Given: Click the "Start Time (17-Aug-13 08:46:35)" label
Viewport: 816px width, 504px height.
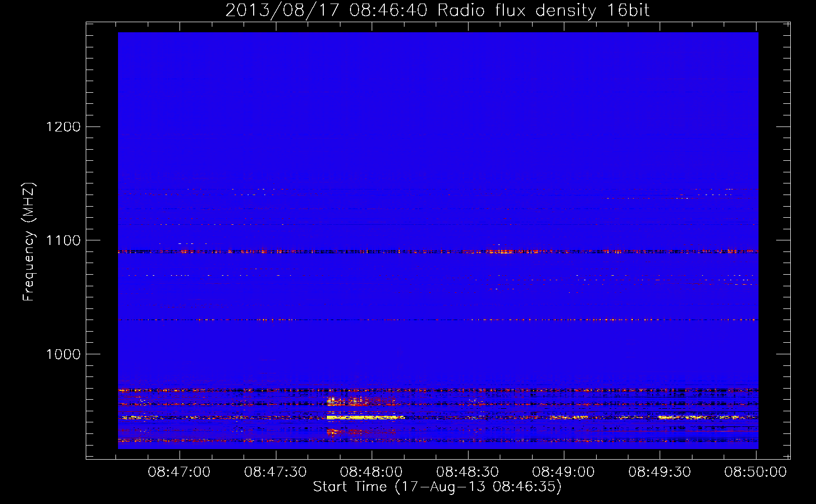Looking at the screenshot, I should click(x=437, y=487).
